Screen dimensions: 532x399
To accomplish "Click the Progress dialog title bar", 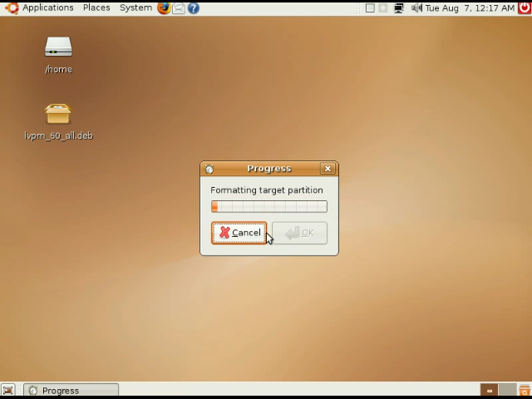I will pyautogui.click(x=269, y=169).
